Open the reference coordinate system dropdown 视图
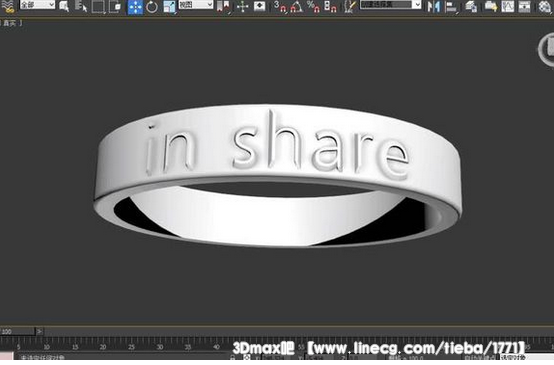This screenshot has width=554, height=365. coord(196,5)
